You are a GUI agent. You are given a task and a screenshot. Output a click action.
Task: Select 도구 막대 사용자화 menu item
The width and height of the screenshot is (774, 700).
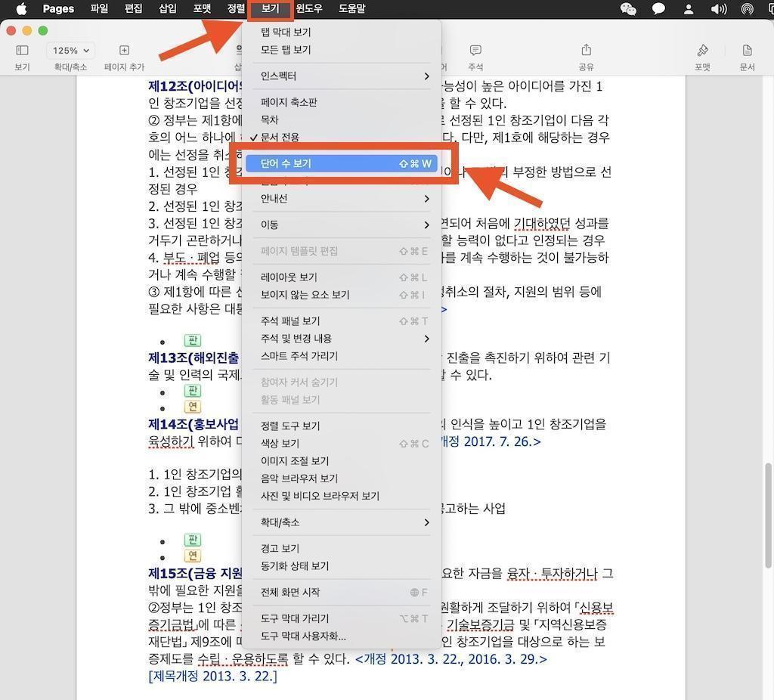click(342, 637)
